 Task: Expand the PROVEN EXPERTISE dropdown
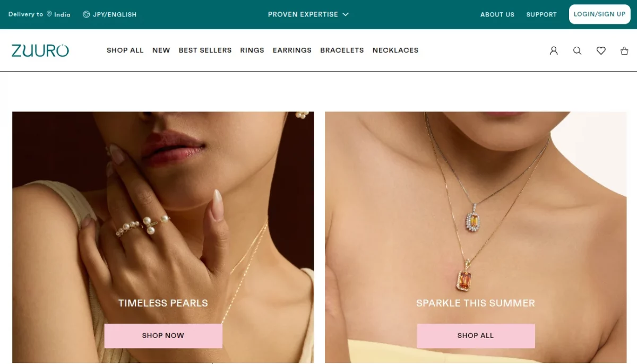click(308, 14)
